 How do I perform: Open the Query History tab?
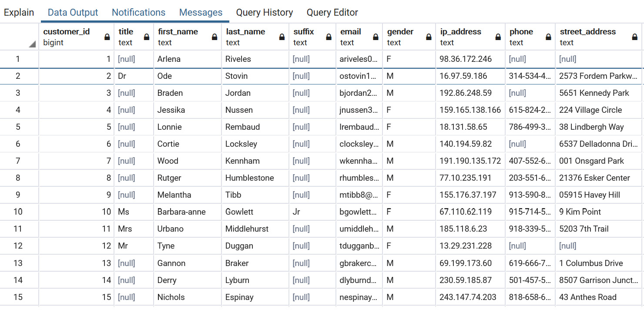[x=265, y=12]
